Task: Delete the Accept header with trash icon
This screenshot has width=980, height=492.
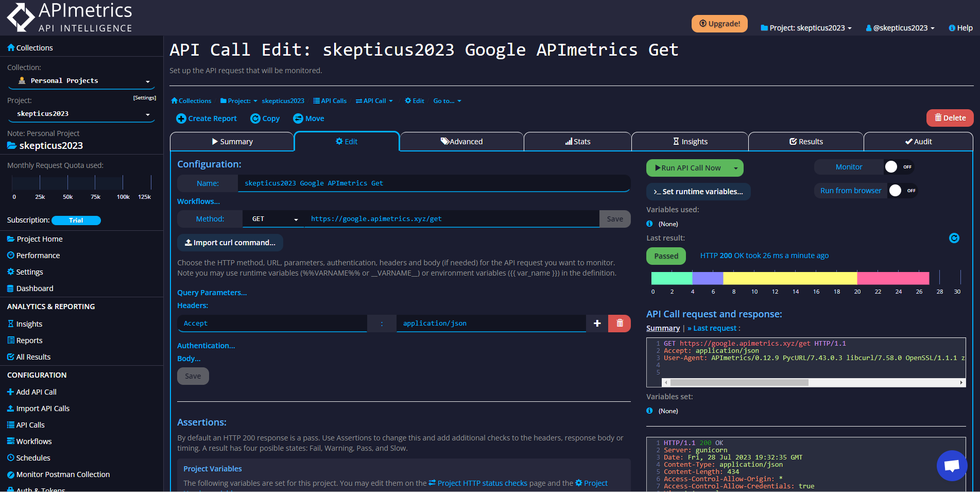Action: [x=620, y=324]
